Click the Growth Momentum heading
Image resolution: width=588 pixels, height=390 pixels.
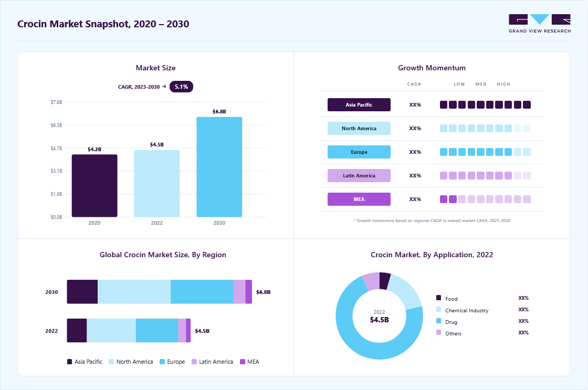pos(432,68)
